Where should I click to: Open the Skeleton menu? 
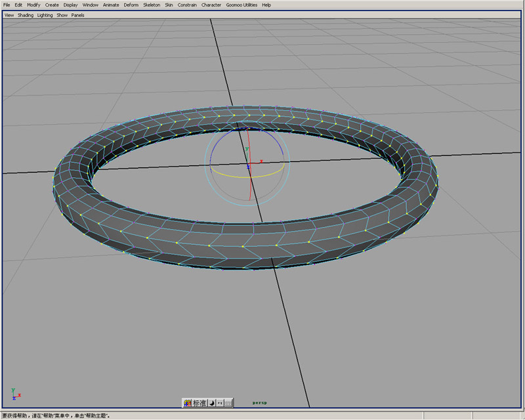[152, 5]
